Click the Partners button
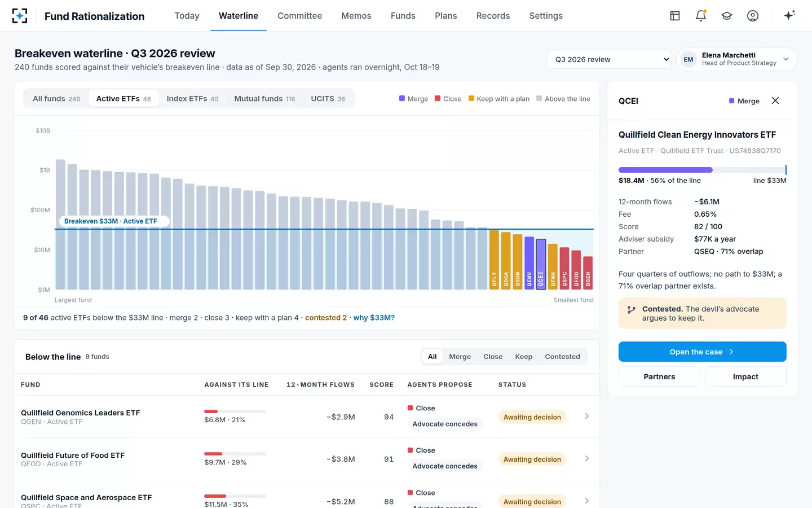This screenshot has height=508, width=812. (659, 376)
